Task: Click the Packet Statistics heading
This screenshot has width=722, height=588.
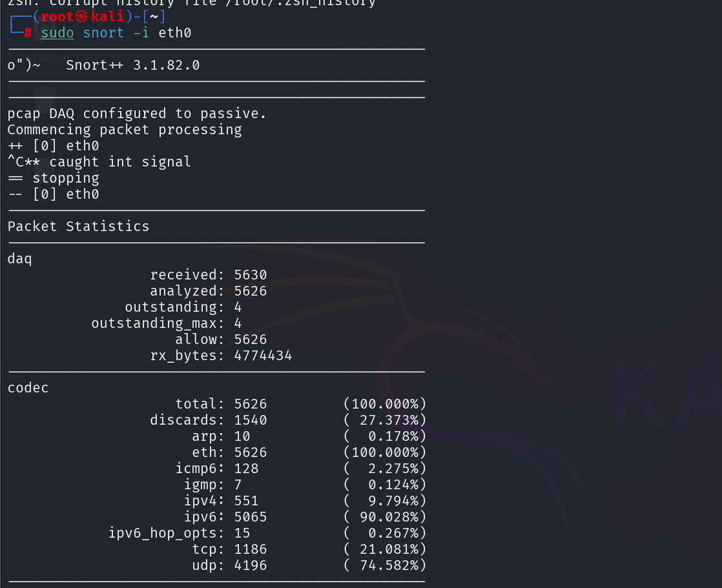Action: [x=78, y=226]
